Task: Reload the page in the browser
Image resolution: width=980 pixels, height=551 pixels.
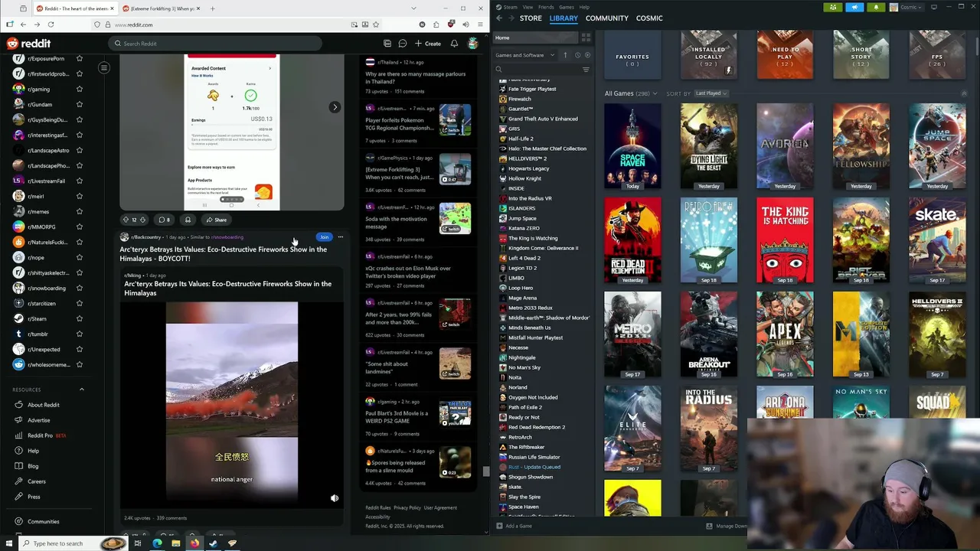Action: [x=51, y=24]
